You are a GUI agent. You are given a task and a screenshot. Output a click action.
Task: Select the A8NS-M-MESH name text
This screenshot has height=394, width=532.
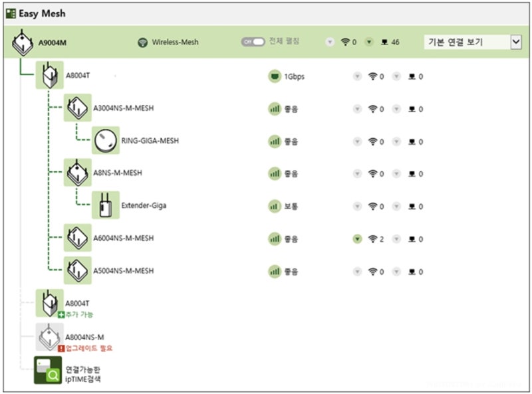pos(118,173)
